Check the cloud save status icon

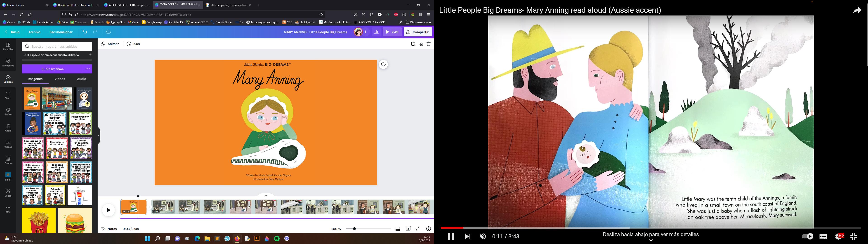108,32
